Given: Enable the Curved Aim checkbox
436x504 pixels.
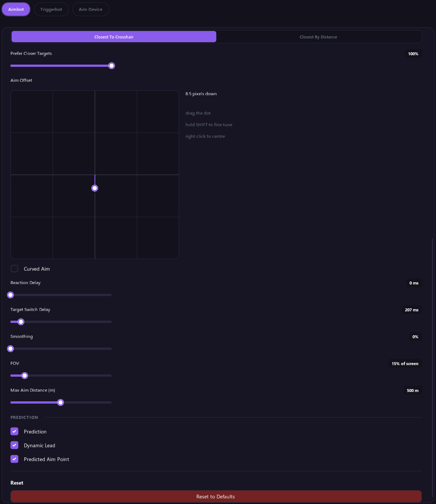Looking at the screenshot, I should click(15, 268).
